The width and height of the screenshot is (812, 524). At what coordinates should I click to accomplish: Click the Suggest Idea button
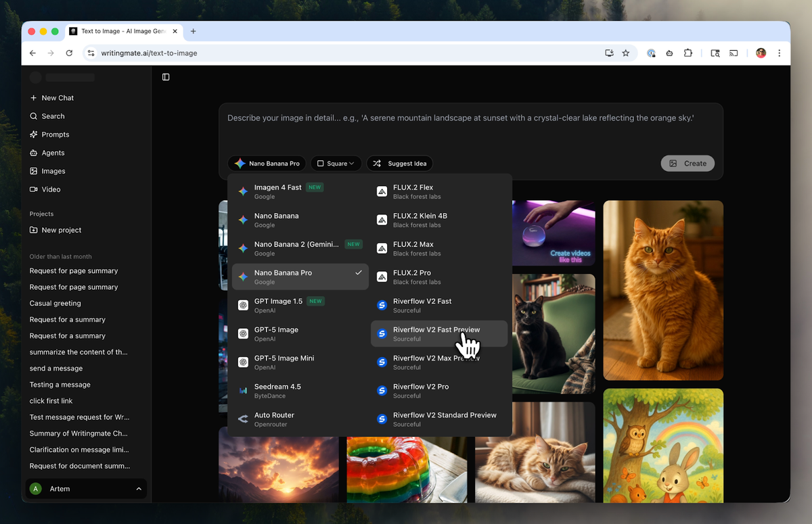coord(399,164)
